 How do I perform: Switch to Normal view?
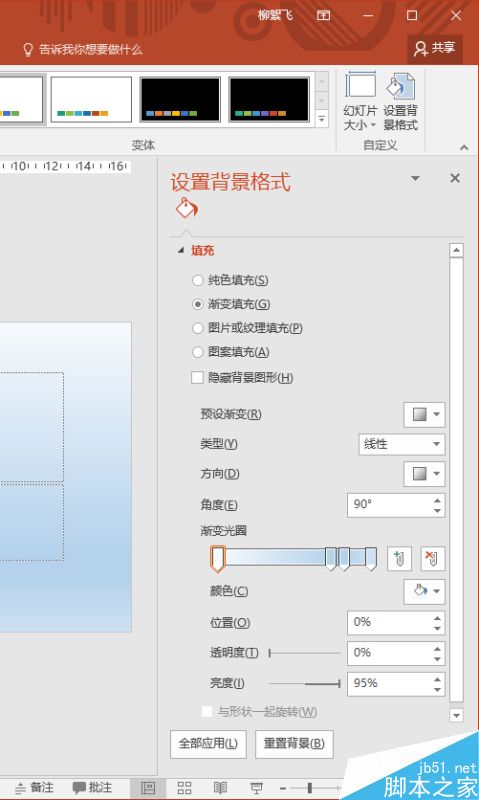click(x=147, y=788)
